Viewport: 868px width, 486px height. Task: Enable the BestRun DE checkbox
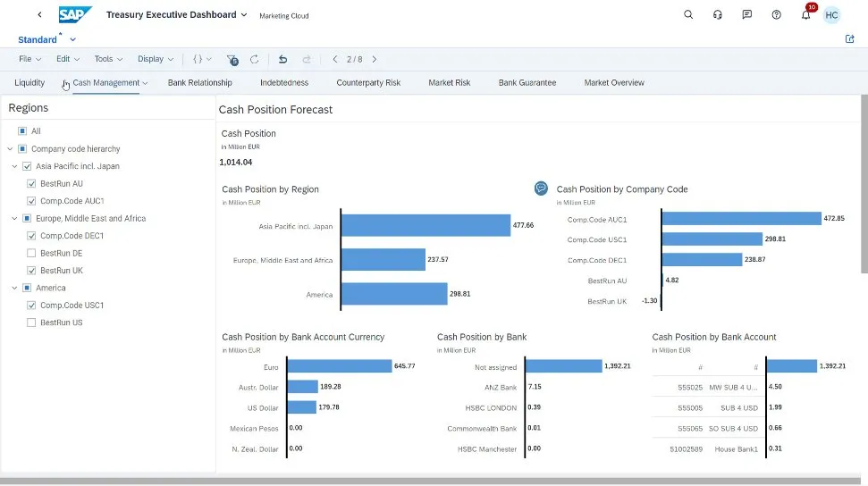[32, 253]
